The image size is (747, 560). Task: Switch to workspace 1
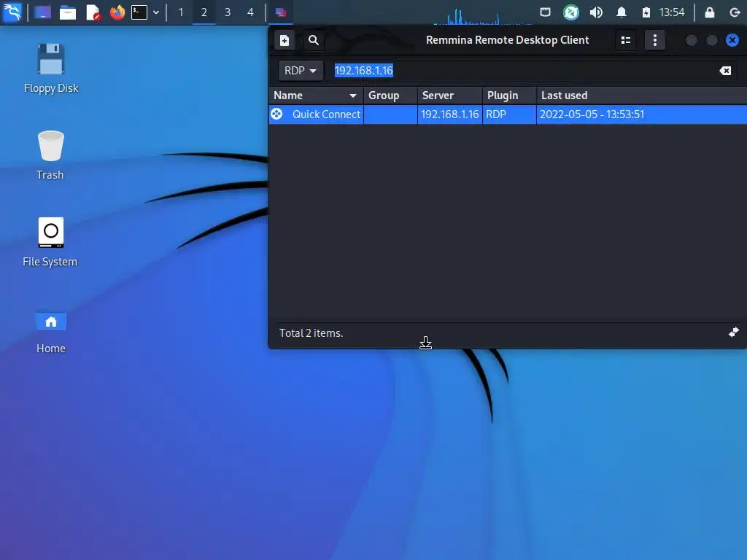pos(181,12)
